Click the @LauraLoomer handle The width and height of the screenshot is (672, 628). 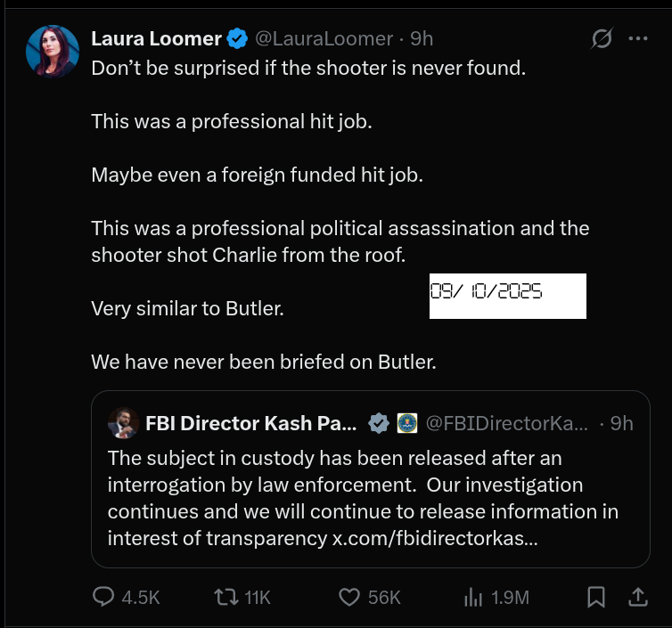(x=324, y=38)
